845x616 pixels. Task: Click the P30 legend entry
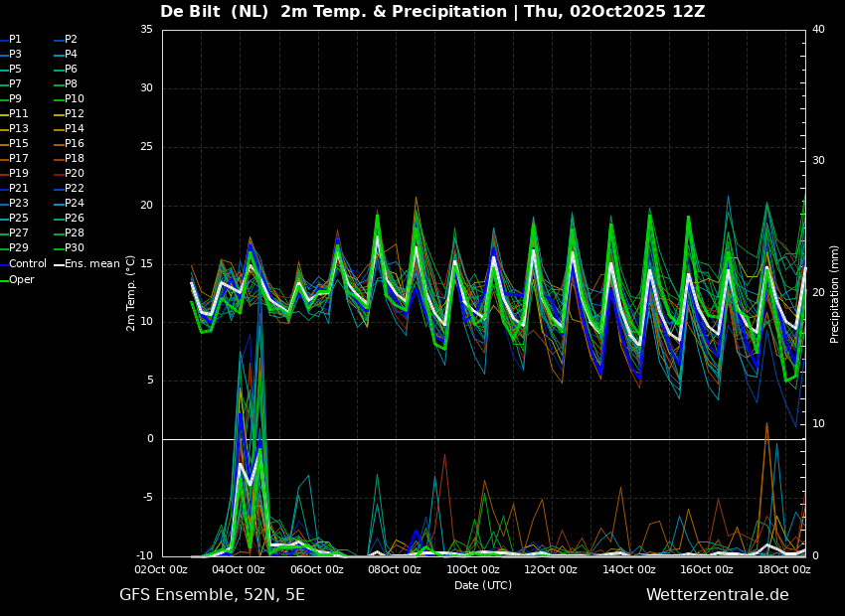click(x=75, y=248)
